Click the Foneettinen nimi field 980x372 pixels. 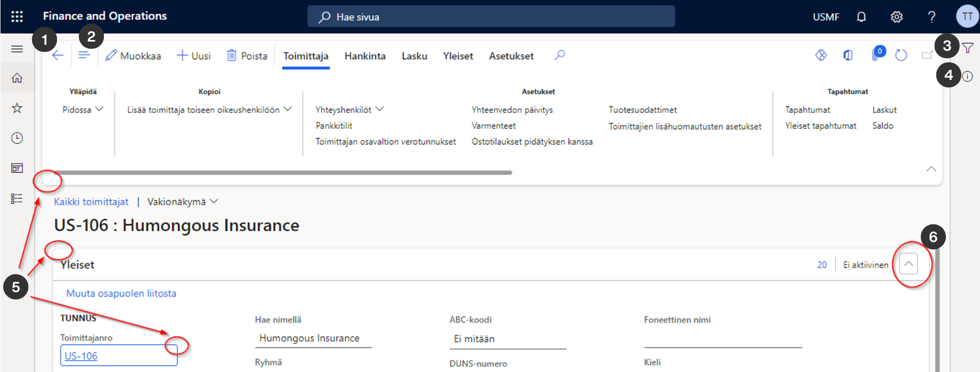[723, 338]
